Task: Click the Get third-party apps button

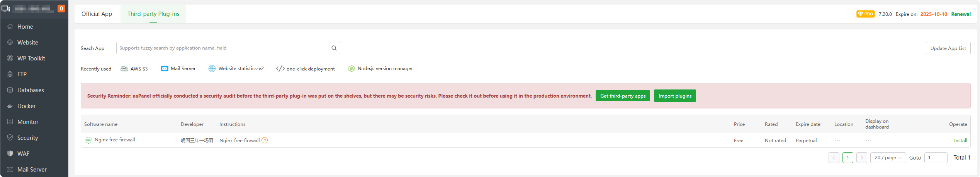Action: pyautogui.click(x=623, y=96)
